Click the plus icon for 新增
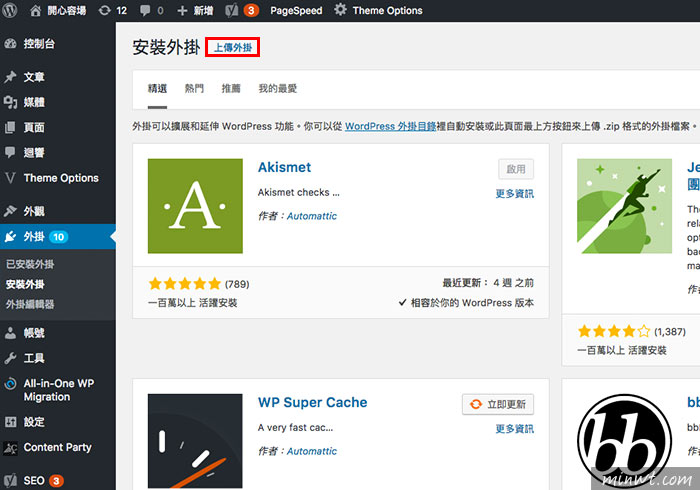The height and width of the screenshot is (490, 700). [x=182, y=10]
